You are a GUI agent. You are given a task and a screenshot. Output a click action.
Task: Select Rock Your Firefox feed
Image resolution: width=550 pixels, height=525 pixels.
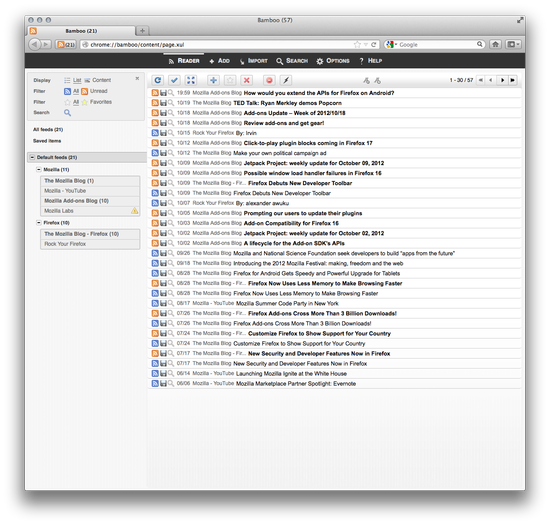(x=90, y=244)
